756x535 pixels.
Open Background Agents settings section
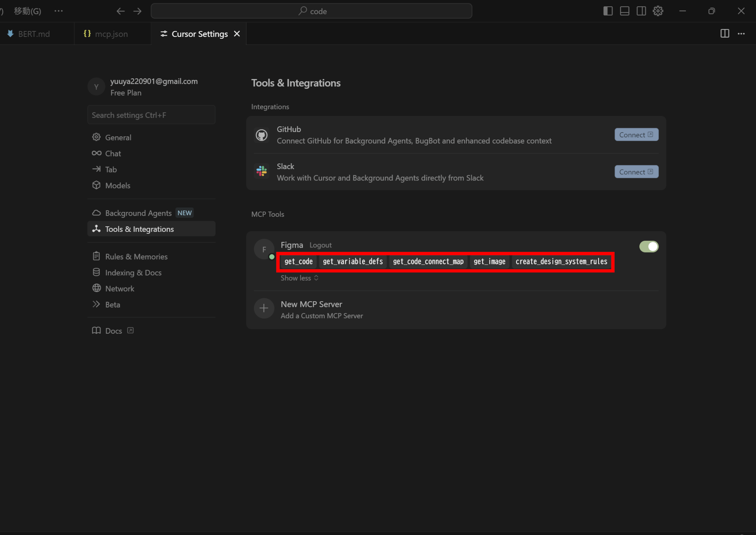point(151,213)
